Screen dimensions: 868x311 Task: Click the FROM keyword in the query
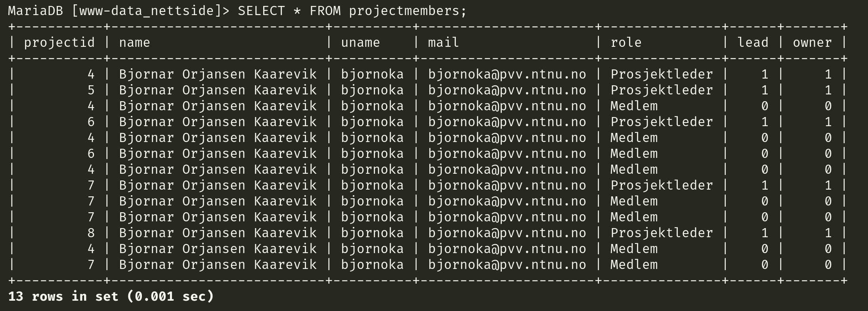(325, 11)
